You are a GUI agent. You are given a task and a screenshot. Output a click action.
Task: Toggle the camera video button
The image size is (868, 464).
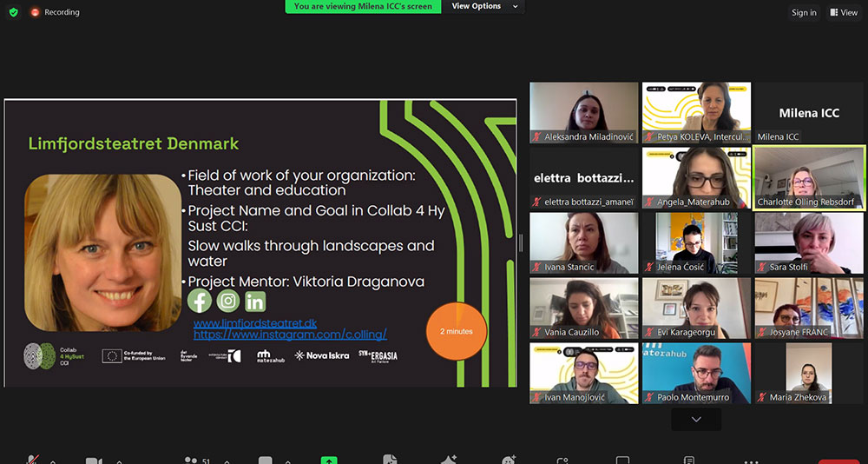coord(94,461)
